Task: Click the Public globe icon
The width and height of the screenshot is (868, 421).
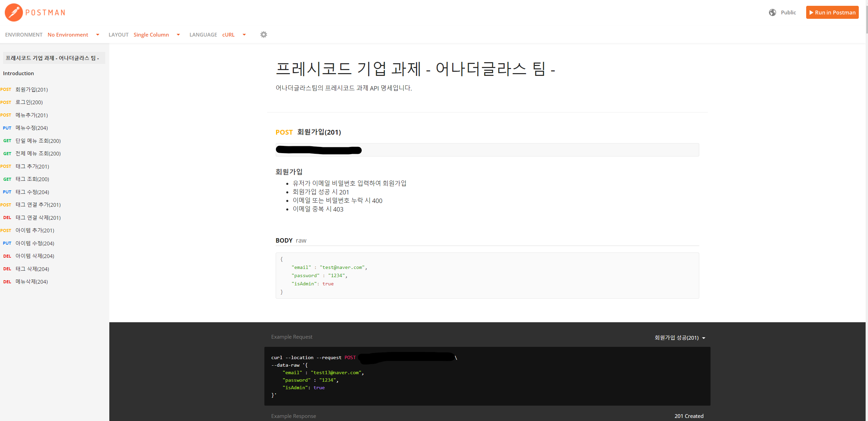Action: (772, 13)
